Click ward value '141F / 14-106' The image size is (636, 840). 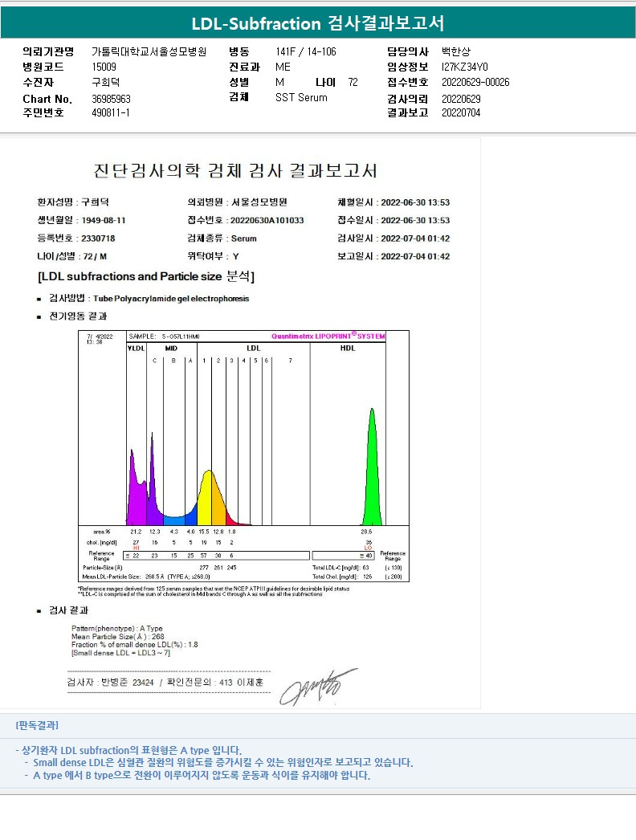pos(306,52)
